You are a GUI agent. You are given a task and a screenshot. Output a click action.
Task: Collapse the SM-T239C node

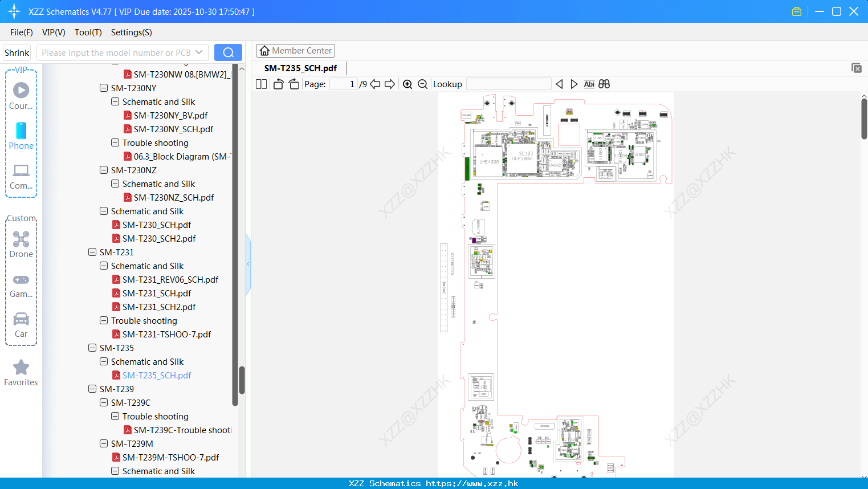[x=104, y=402]
